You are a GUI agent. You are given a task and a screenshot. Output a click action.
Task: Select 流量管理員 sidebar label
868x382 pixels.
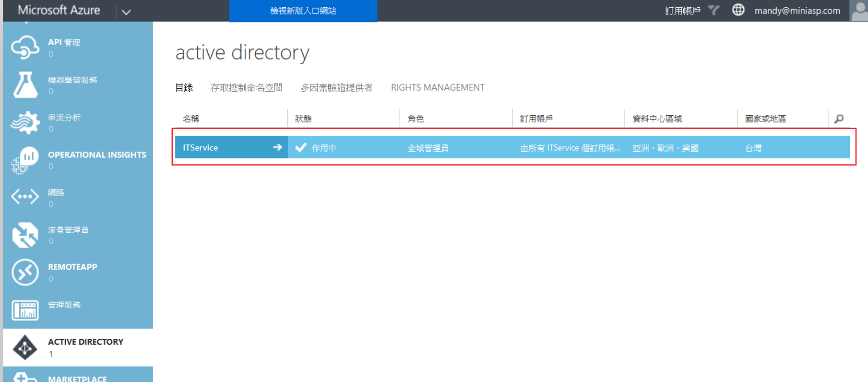[68, 230]
